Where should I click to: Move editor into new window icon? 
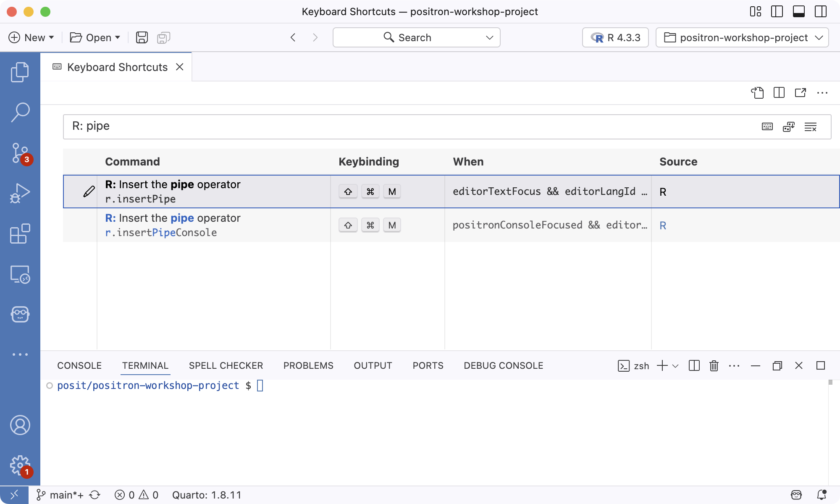[801, 92]
